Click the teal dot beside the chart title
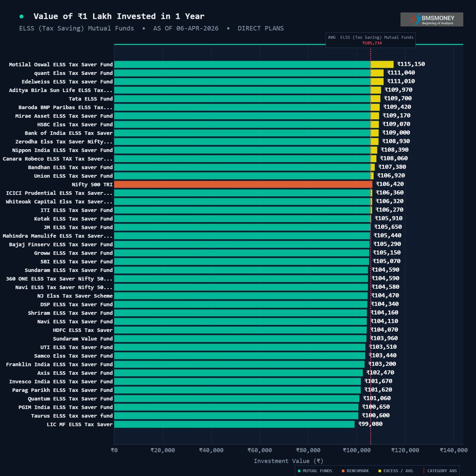The image size is (476, 476). 21,16
